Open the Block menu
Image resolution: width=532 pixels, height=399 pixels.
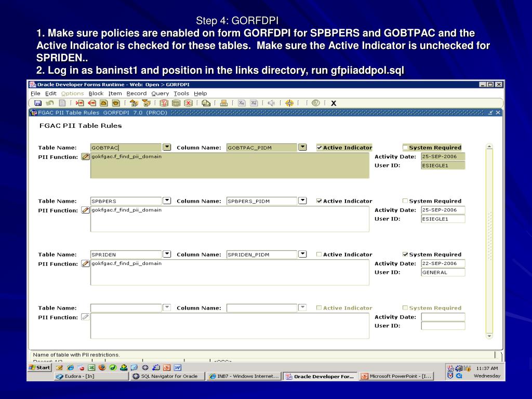[x=96, y=94]
